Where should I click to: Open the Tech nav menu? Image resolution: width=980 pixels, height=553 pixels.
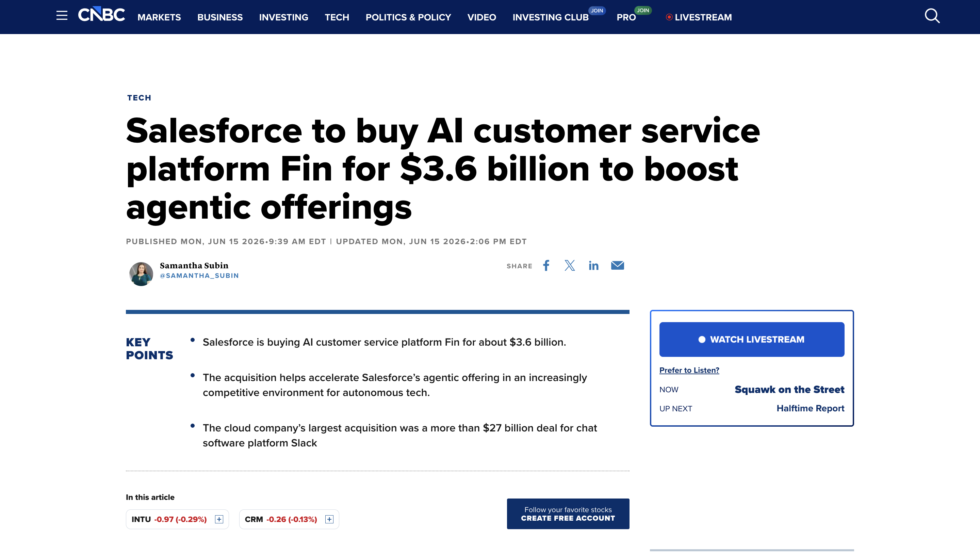click(x=337, y=17)
